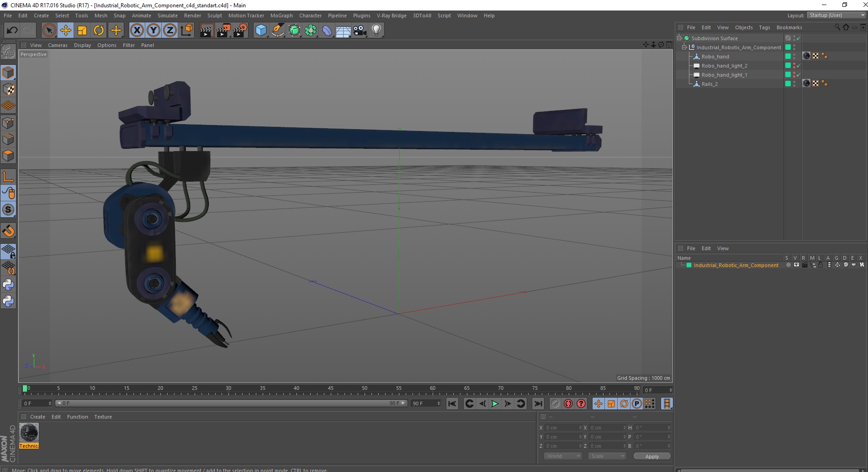Go to the start of animation
868x472 pixels.
coord(452,404)
